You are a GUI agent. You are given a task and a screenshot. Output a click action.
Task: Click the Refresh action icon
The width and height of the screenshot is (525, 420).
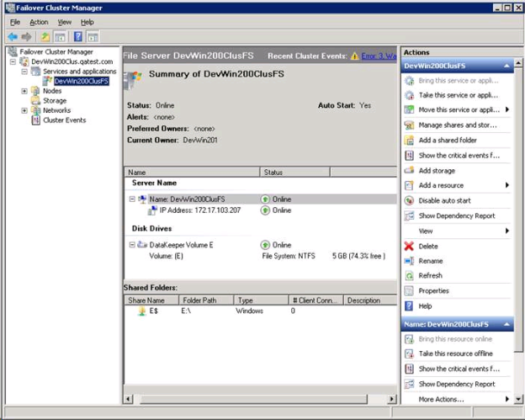click(x=410, y=276)
